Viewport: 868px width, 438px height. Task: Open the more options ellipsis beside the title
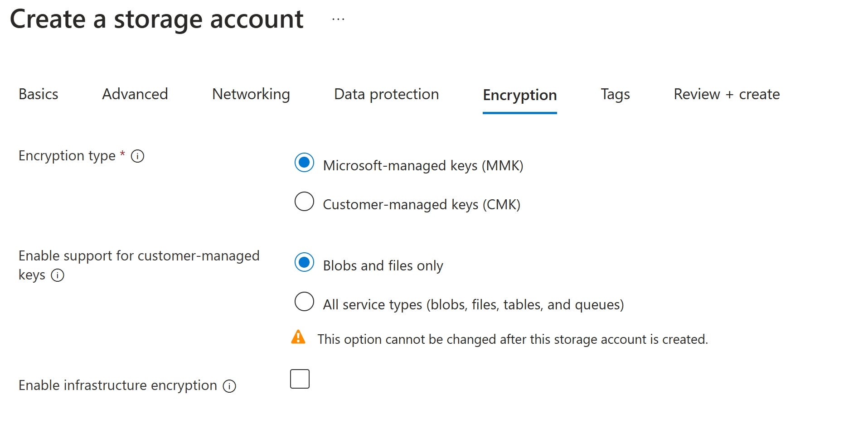(338, 19)
